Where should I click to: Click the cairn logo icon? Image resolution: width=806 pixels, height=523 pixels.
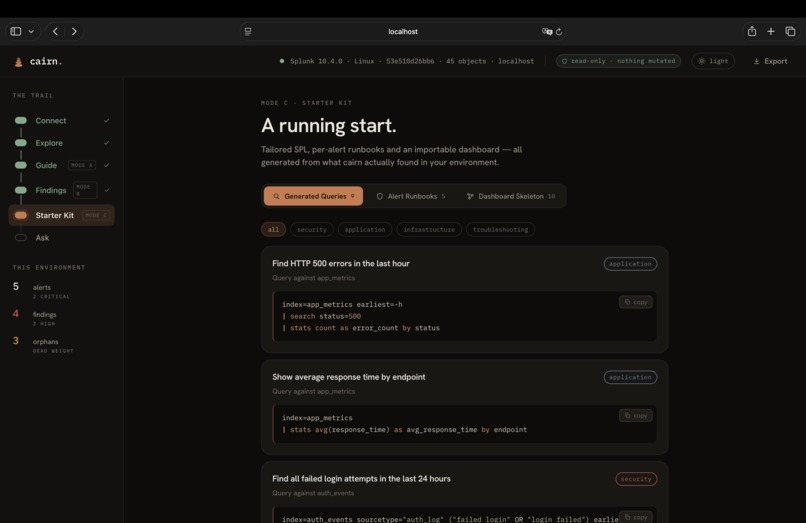tap(19, 62)
